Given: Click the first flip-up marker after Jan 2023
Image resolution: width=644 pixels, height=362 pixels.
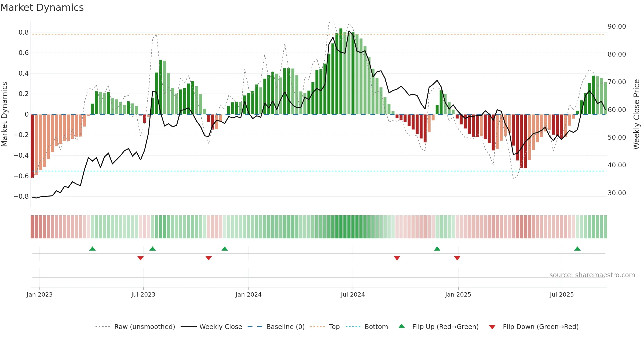Looking at the screenshot, I should (92, 249).
